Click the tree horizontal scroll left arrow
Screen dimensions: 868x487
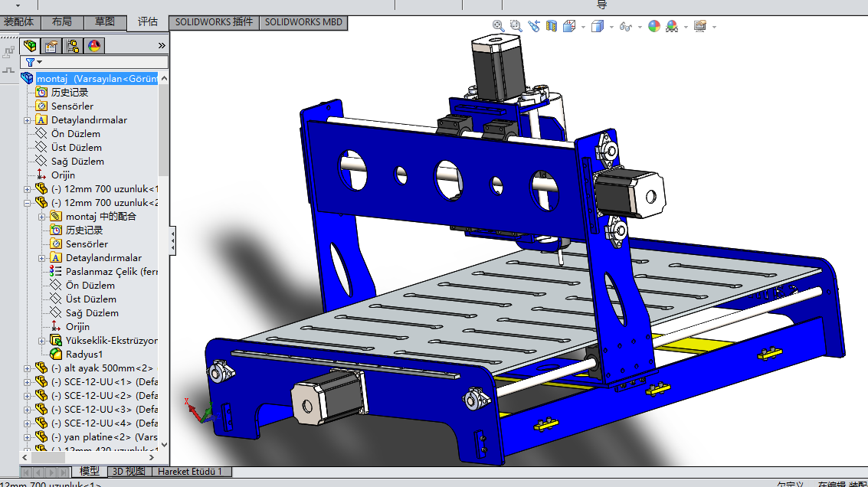25,458
